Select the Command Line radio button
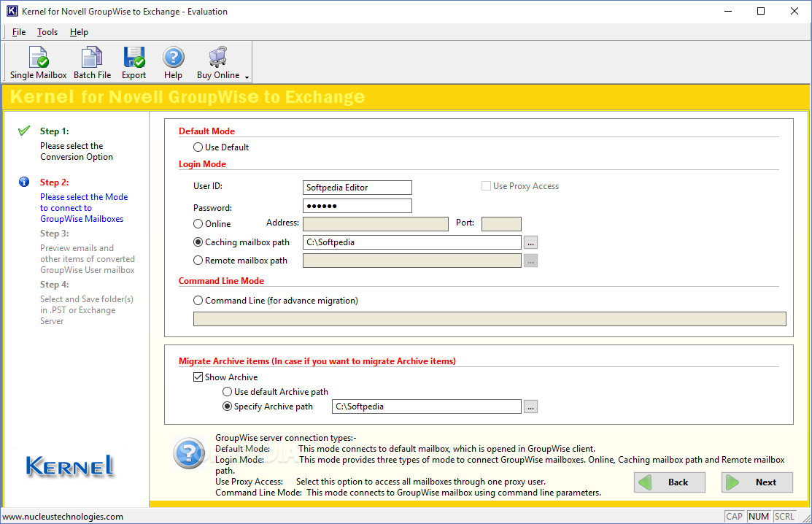Screen dimensions: 812x524 [198, 301]
